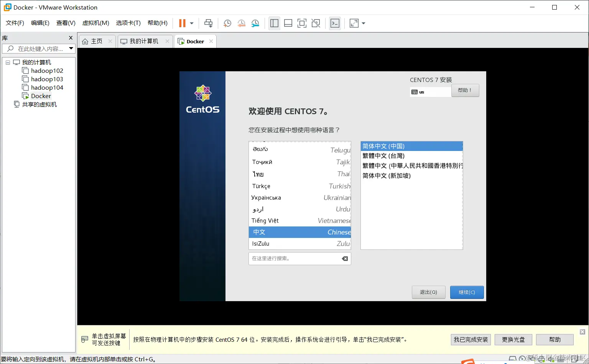Choose 简体中文 (中国) locale
Image resolution: width=589 pixels, height=364 pixels.
[x=412, y=146]
